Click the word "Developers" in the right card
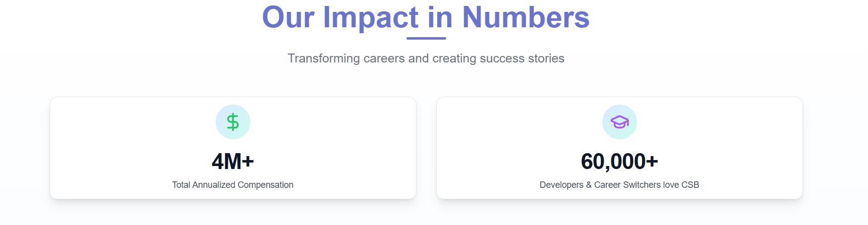Image resolution: width=868 pixels, height=225 pixels. tap(561, 185)
